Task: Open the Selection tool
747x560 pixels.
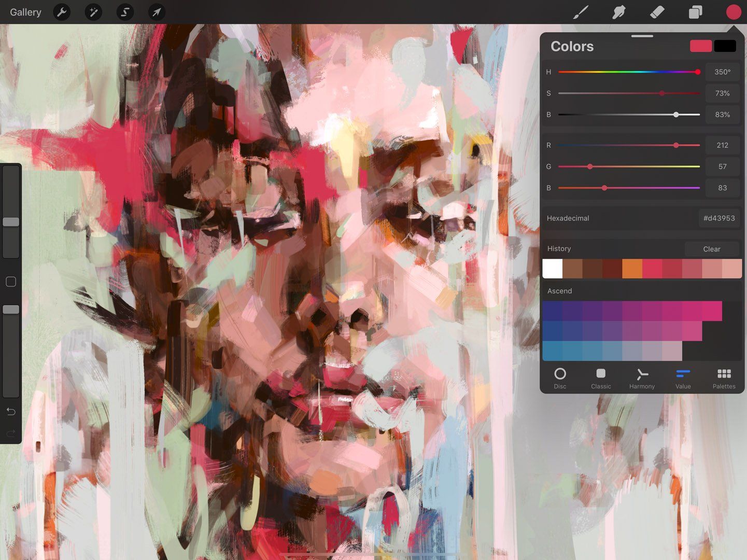Action: click(x=125, y=12)
